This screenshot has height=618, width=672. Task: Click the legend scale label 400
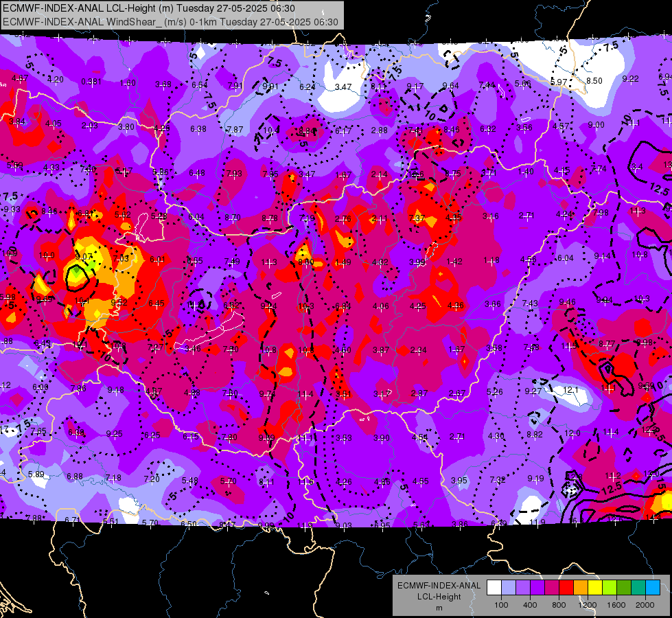(x=530, y=605)
